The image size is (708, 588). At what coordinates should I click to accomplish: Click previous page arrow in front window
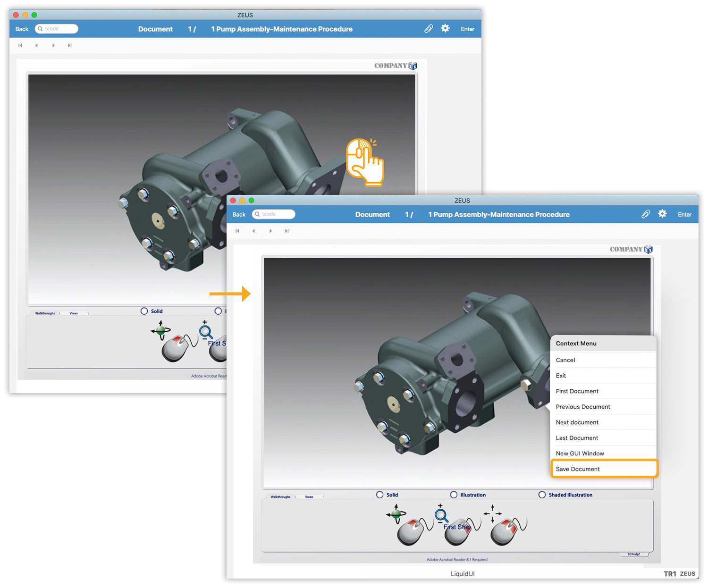pyautogui.click(x=254, y=231)
